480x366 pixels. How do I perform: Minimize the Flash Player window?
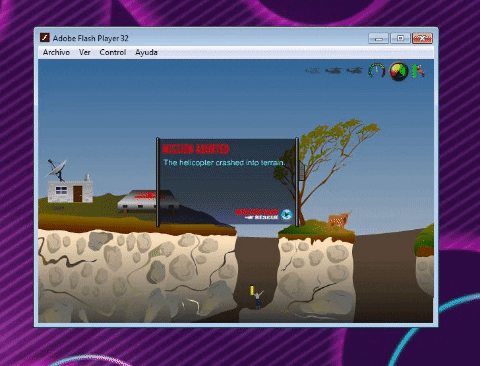coord(378,38)
